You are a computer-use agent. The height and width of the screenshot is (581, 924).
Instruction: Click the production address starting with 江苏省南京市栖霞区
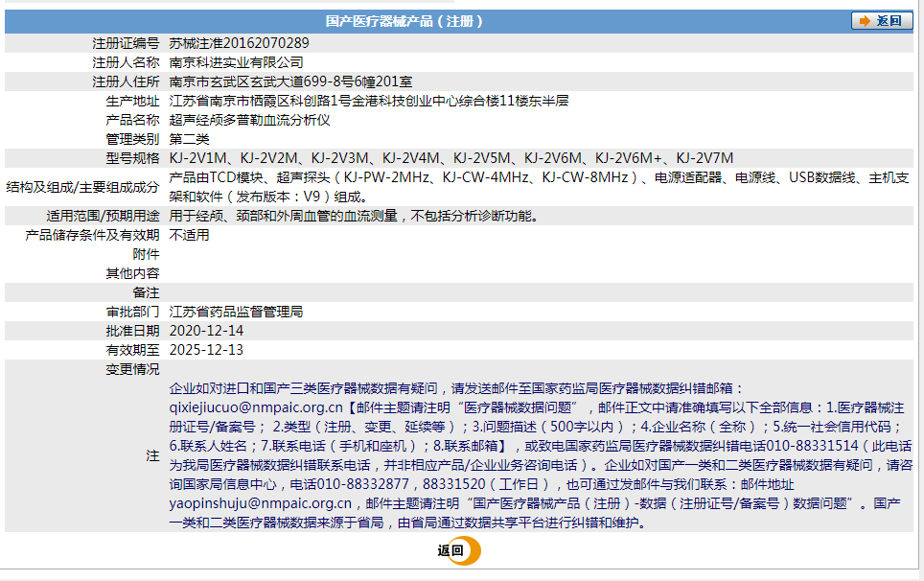[x=369, y=101]
